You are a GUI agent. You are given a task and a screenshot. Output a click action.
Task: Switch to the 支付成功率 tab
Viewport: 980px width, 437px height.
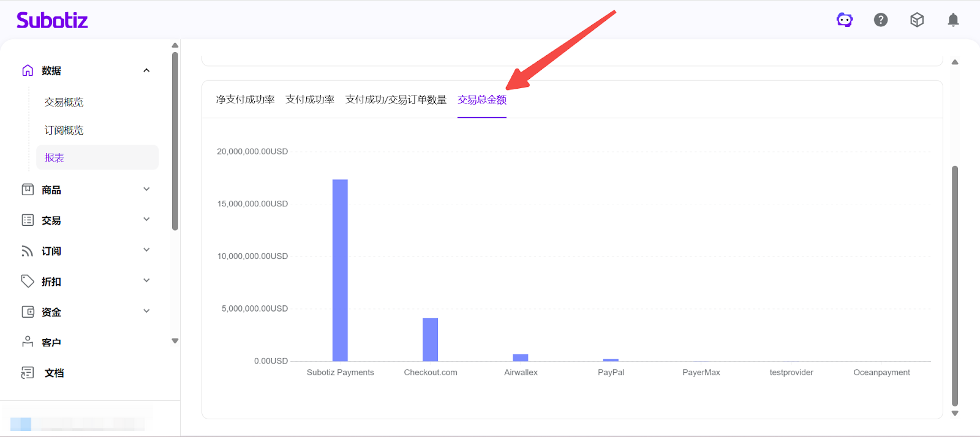click(x=310, y=100)
